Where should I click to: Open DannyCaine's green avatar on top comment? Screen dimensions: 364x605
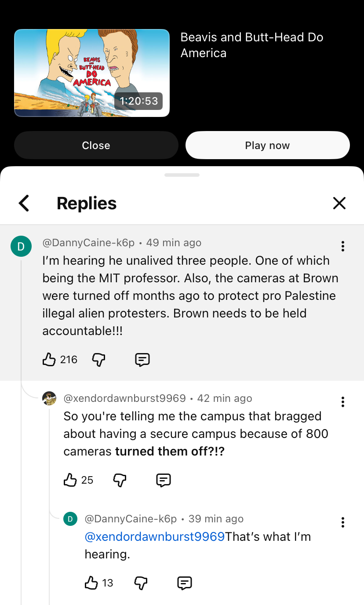point(21,246)
